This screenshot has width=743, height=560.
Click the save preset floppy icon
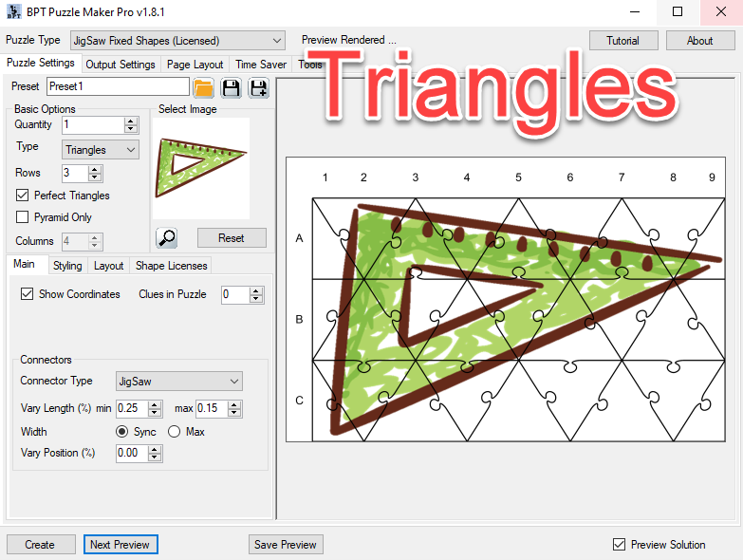point(231,88)
